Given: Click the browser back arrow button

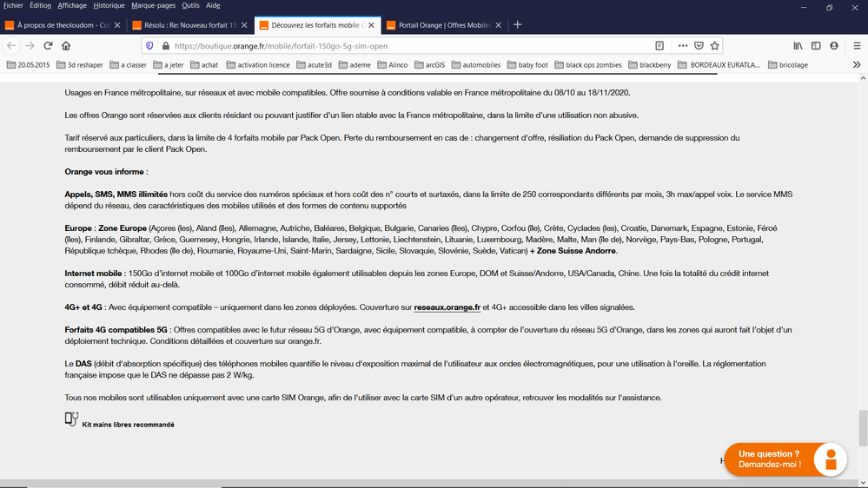Looking at the screenshot, I should click(12, 46).
